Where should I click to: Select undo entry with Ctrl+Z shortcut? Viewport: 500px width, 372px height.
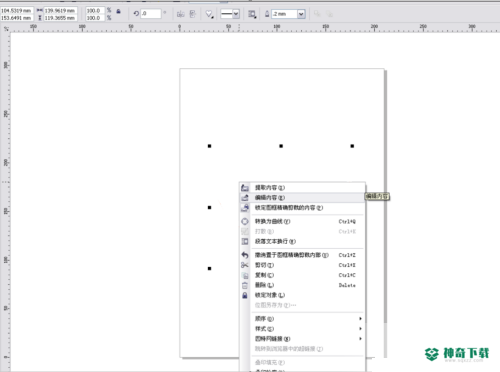[x=302, y=255]
